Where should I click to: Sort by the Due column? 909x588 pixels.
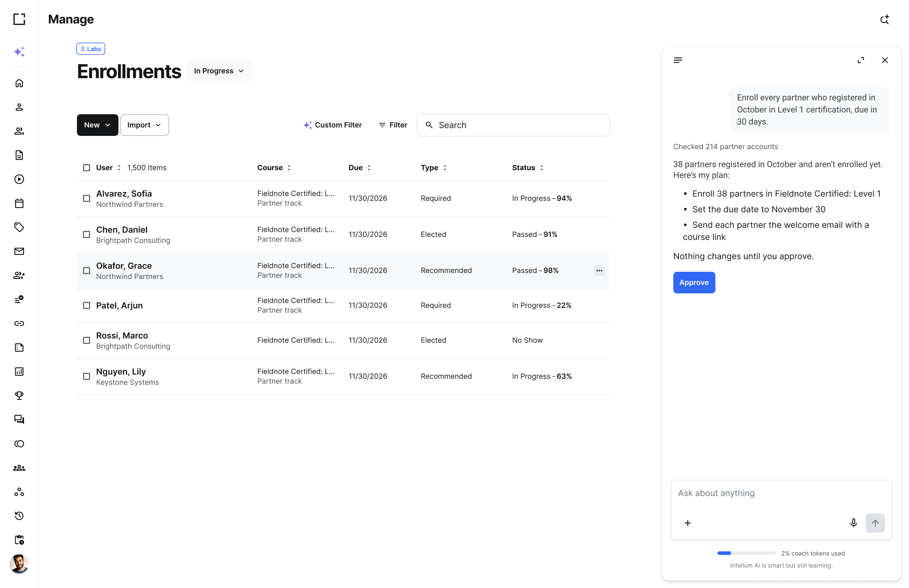(360, 168)
